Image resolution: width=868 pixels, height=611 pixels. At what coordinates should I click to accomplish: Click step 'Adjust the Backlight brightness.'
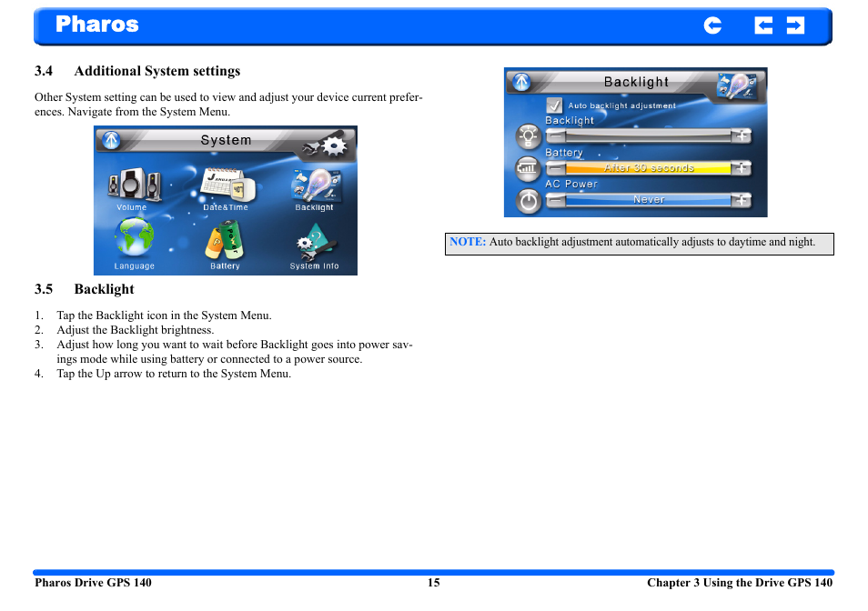point(135,330)
